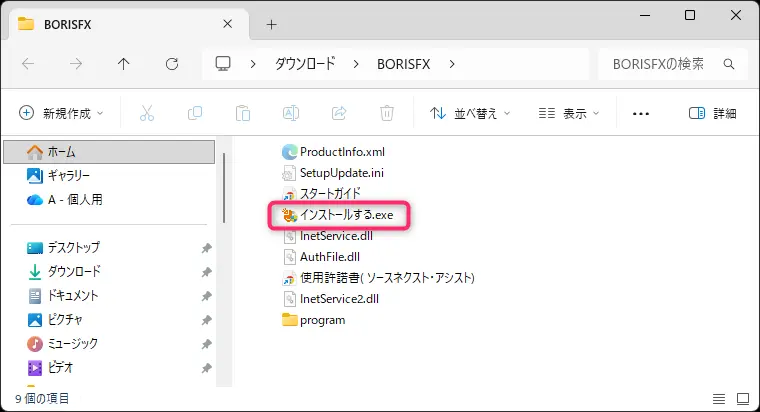Unpin ミュージック from quick access
This screenshot has height=412, width=760.
coord(206,344)
